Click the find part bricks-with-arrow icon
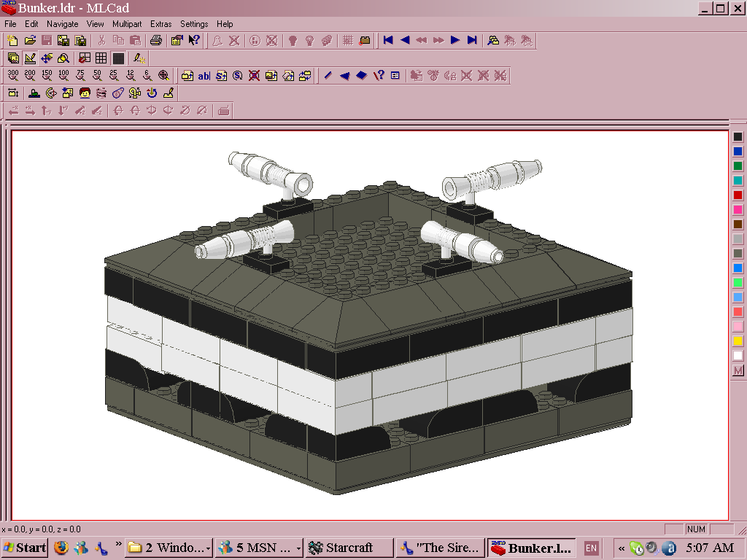747x560 pixels. point(493,41)
